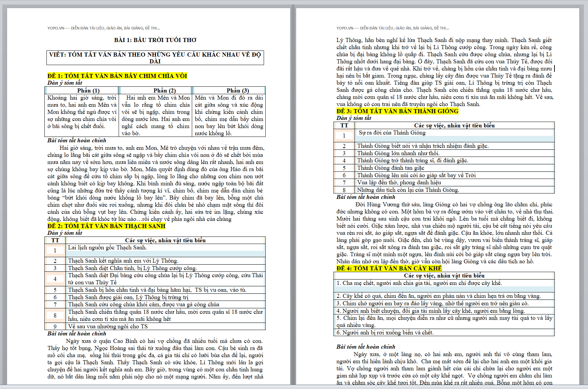Click row "3. Chim chở người em bay ra đảo lấy vàng"
The height and width of the screenshot is (389, 588).
click(444, 303)
